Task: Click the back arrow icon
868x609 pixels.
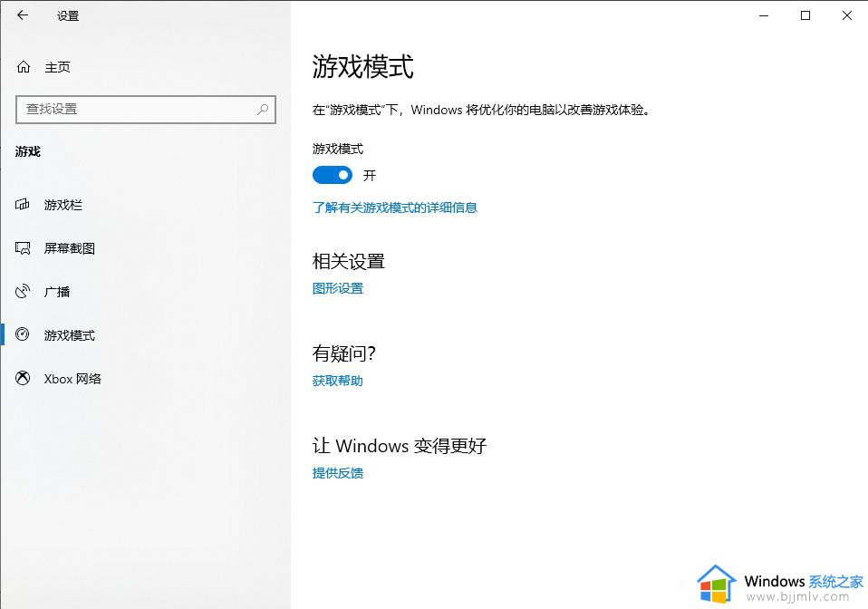Action: [x=23, y=15]
